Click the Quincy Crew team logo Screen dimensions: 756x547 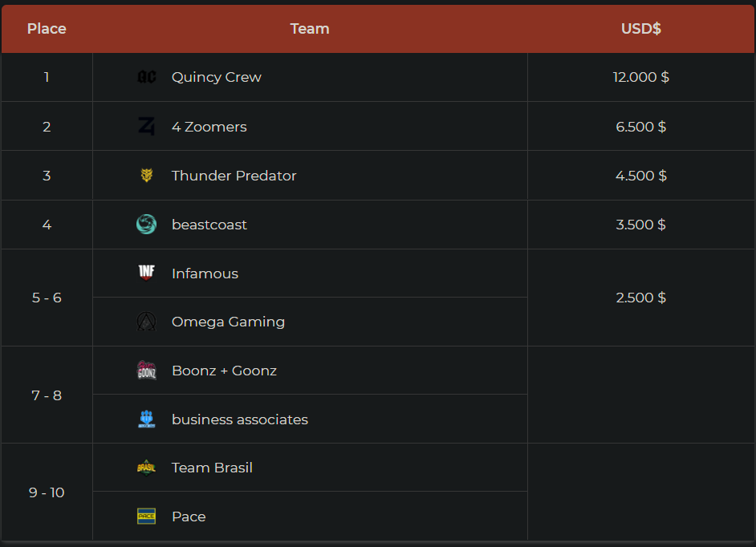(x=147, y=77)
